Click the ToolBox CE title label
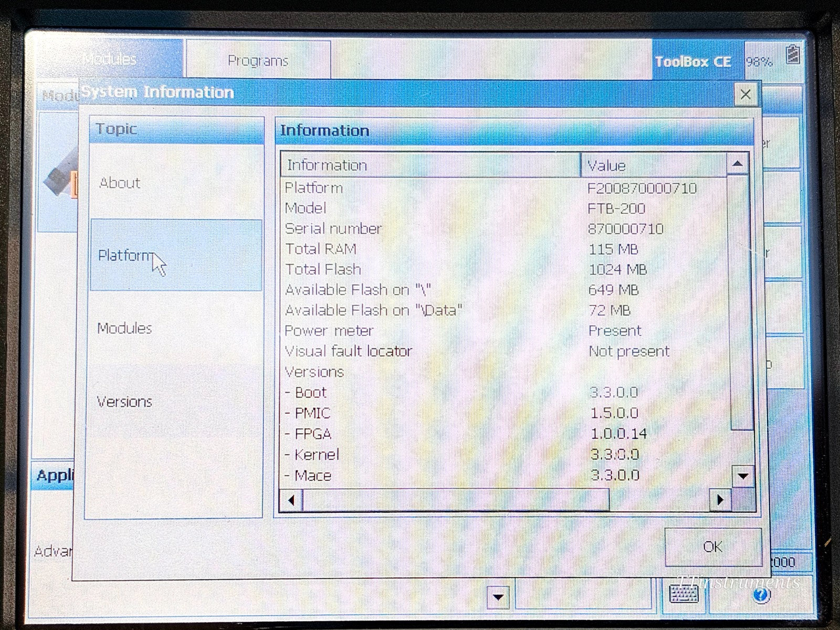The image size is (840, 630). (693, 61)
